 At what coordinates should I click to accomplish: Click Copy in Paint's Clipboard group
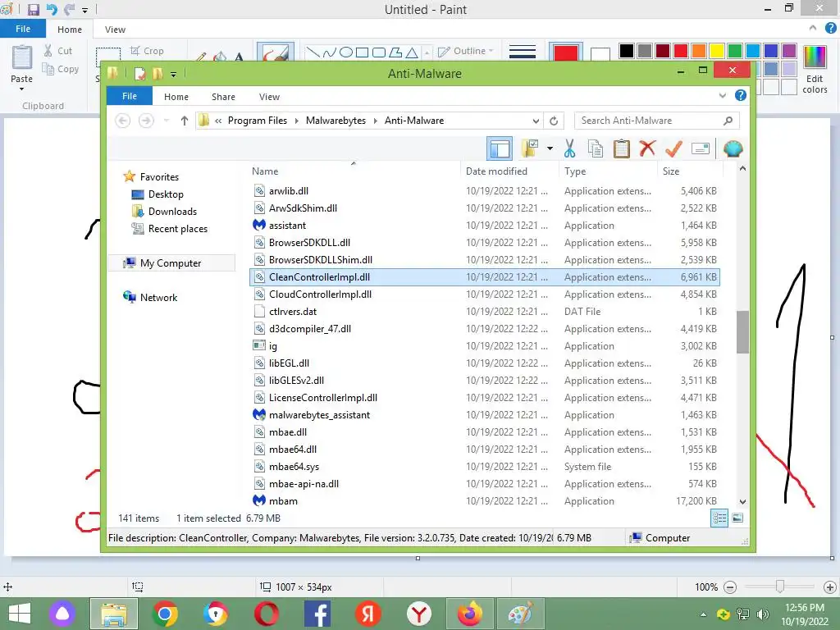click(x=61, y=69)
